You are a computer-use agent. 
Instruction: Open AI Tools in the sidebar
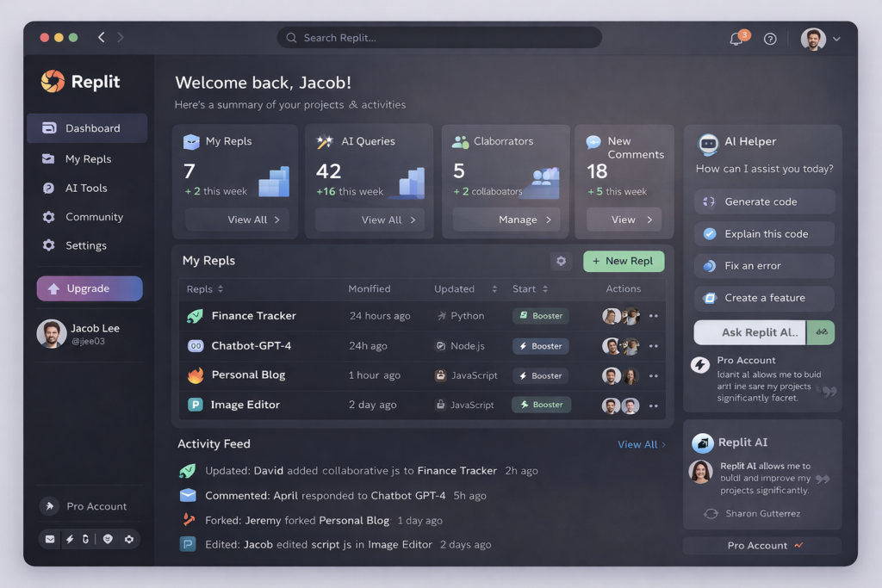pyautogui.click(x=86, y=188)
